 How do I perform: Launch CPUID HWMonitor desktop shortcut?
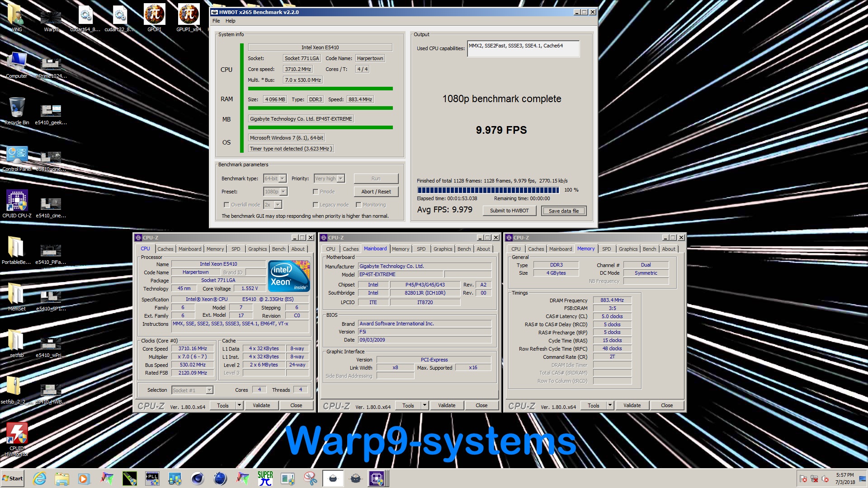(17, 439)
